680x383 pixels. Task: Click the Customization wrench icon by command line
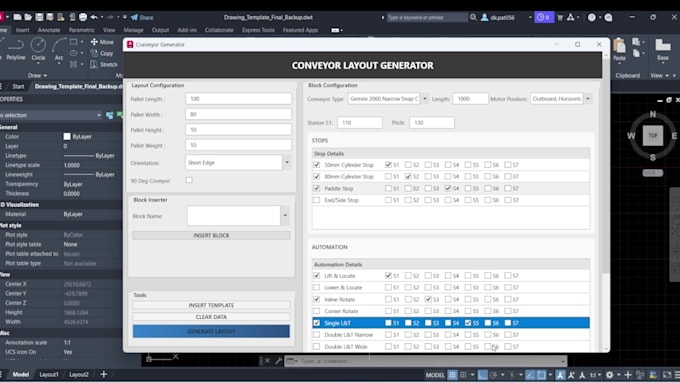[278, 361]
